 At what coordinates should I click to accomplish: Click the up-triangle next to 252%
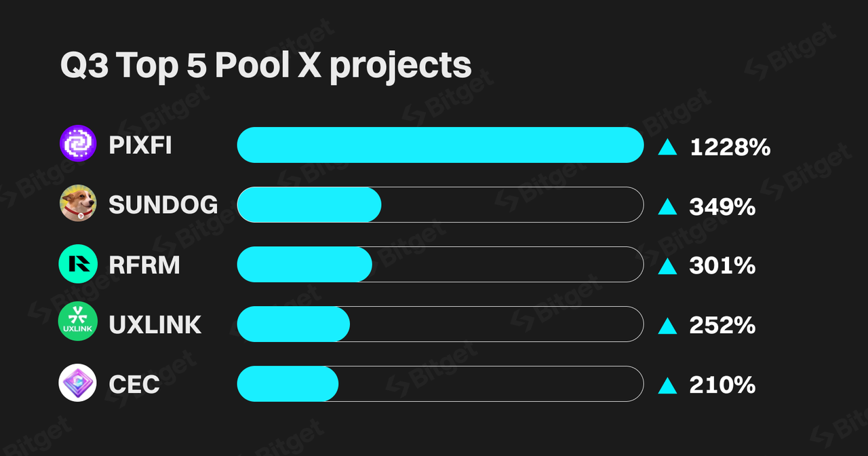[x=667, y=326]
